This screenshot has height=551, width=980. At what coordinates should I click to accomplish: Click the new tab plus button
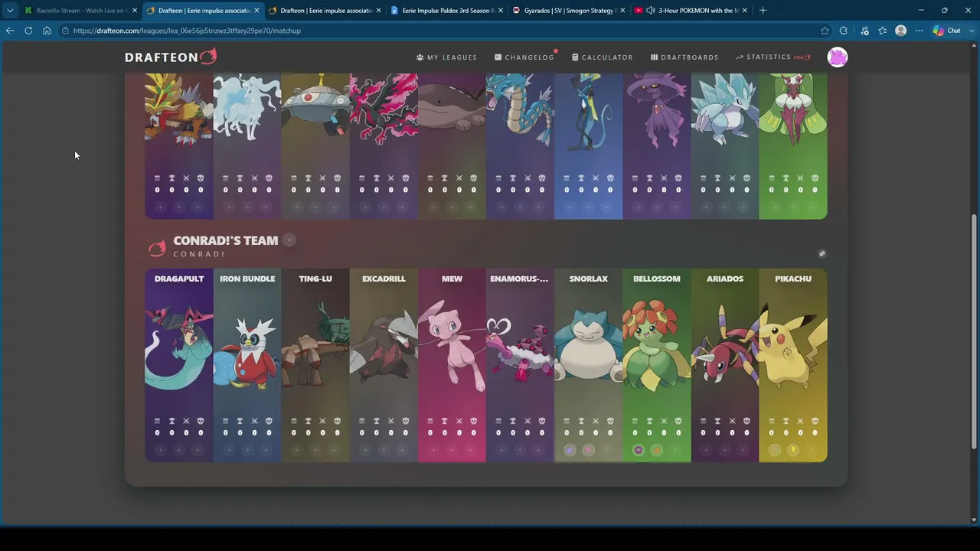(763, 11)
